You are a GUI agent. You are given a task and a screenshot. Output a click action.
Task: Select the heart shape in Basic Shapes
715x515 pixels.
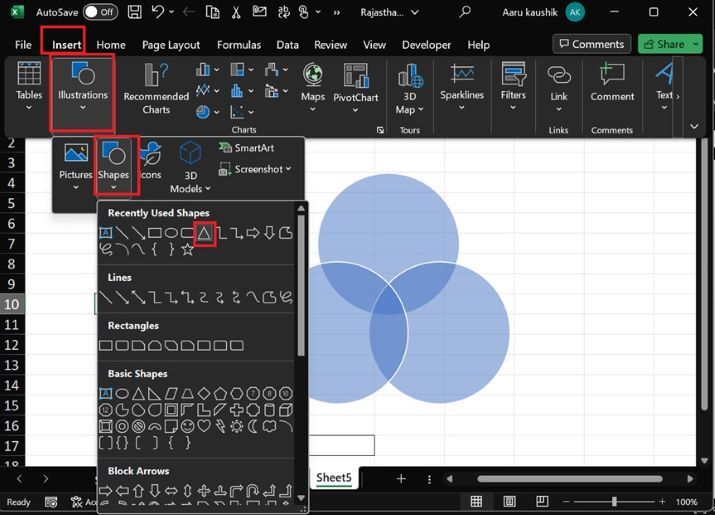point(204,426)
